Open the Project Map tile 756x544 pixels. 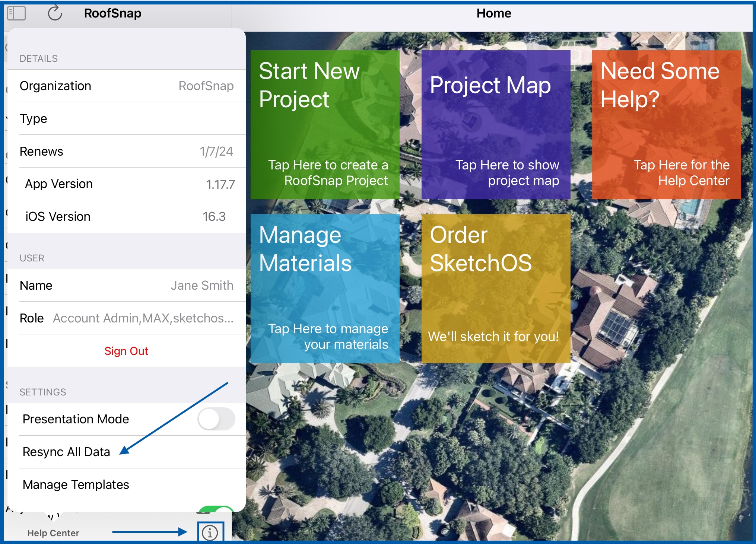tap(496, 125)
